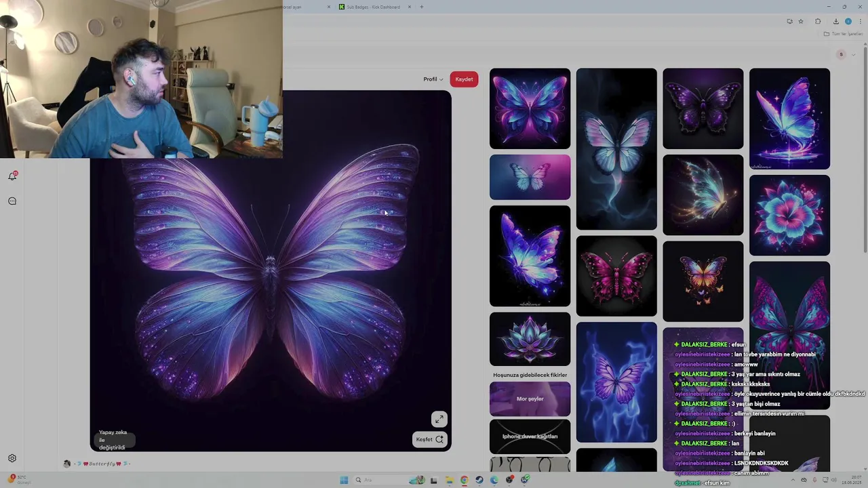The height and width of the screenshot is (488, 868).
Task: Open File Explorer from taskbar
Action: pos(449,481)
